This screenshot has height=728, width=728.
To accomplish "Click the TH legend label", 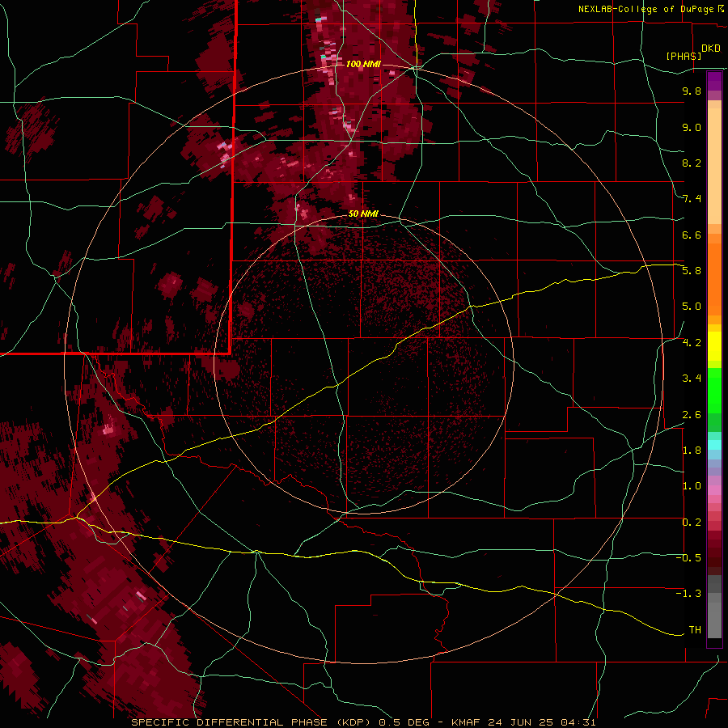I will (695, 630).
